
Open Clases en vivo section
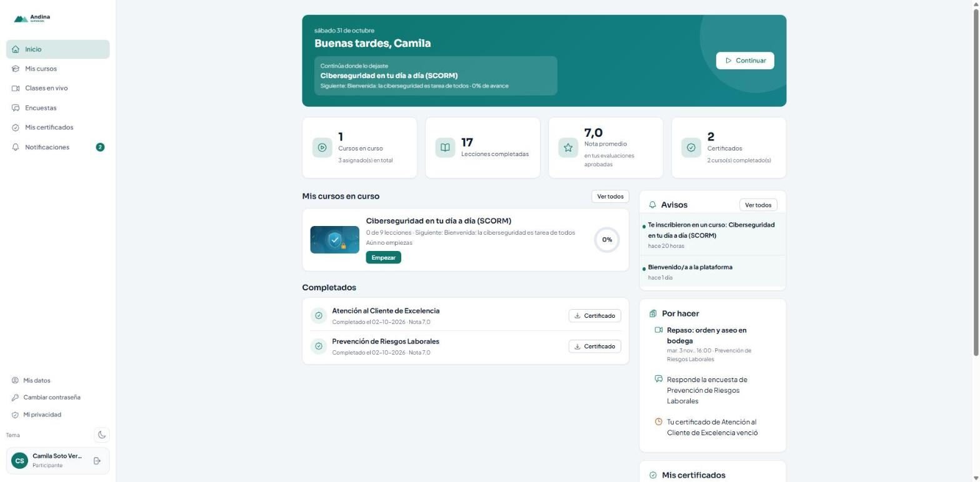(58, 88)
